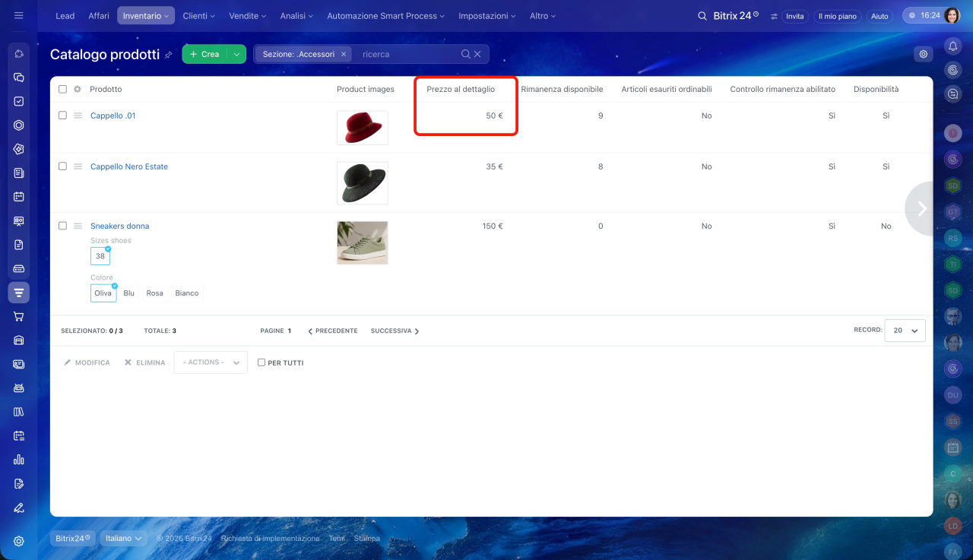Open the highlighted CRM funnel sidebar icon
The height and width of the screenshot is (560, 973).
(x=19, y=293)
